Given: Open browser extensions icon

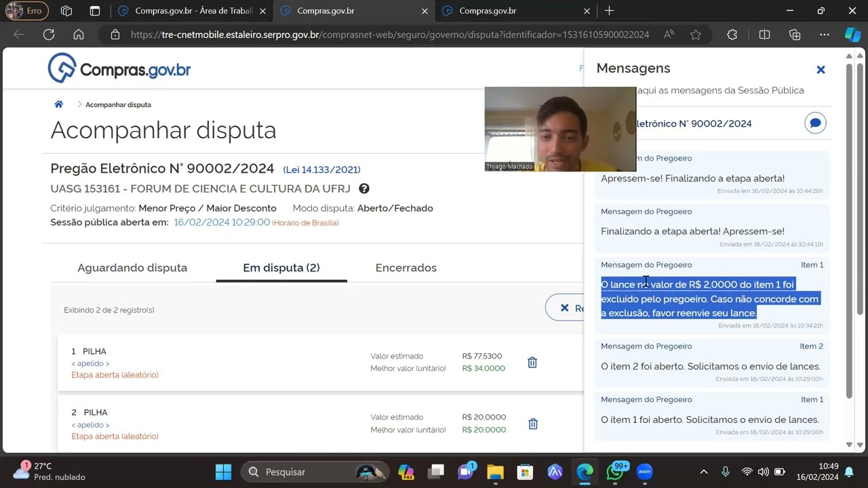Looking at the screenshot, I should [x=732, y=35].
